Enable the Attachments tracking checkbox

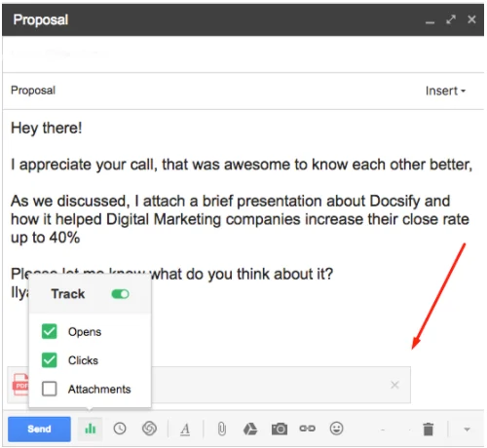(x=50, y=389)
